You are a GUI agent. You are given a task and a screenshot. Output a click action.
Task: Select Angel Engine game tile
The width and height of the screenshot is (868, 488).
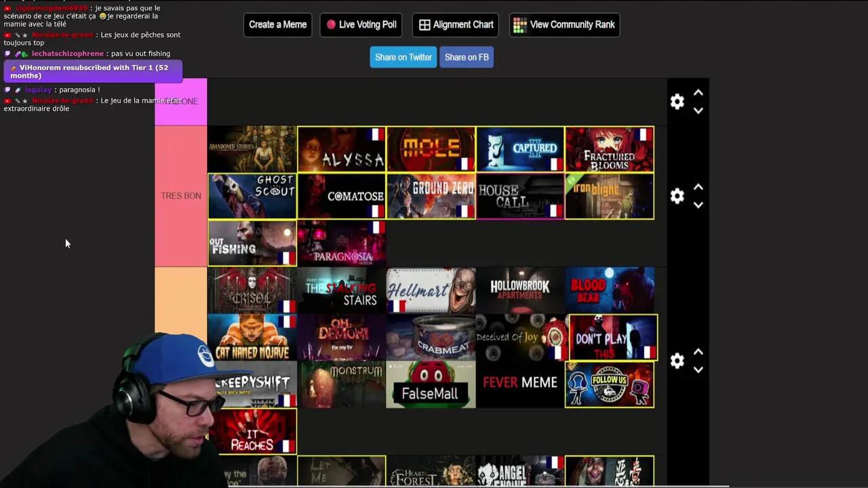click(x=521, y=471)
